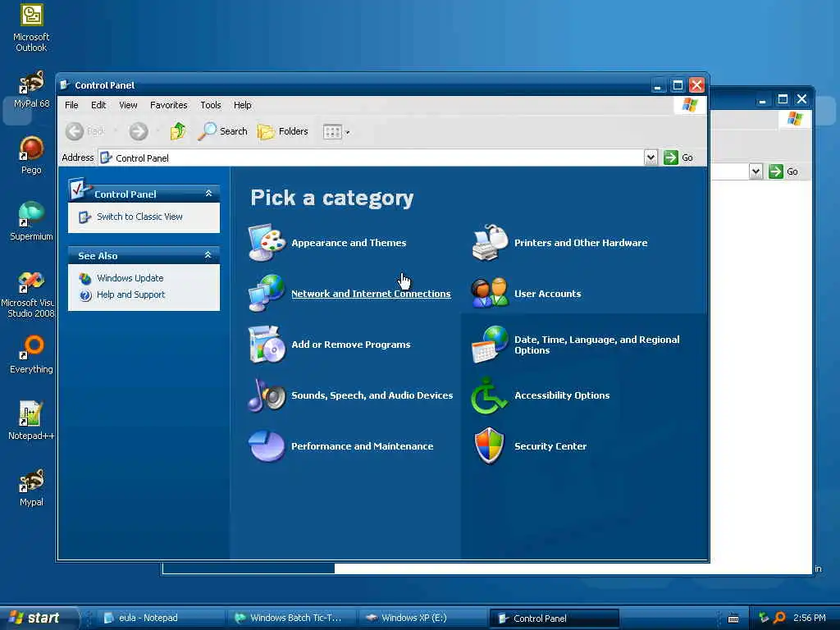Open Printers and Other Hardware icon

pos(490,243)
